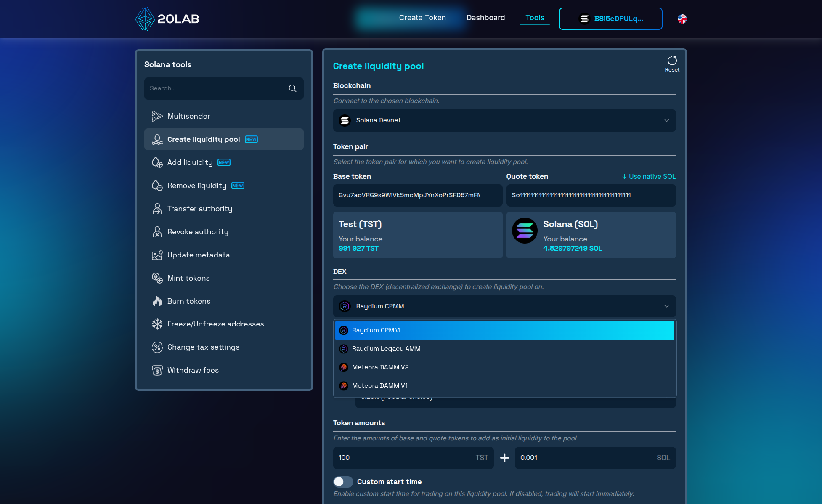Click the Change tax settings percent icon
This screenshot has width=822, height=504.
click(157, 347)
